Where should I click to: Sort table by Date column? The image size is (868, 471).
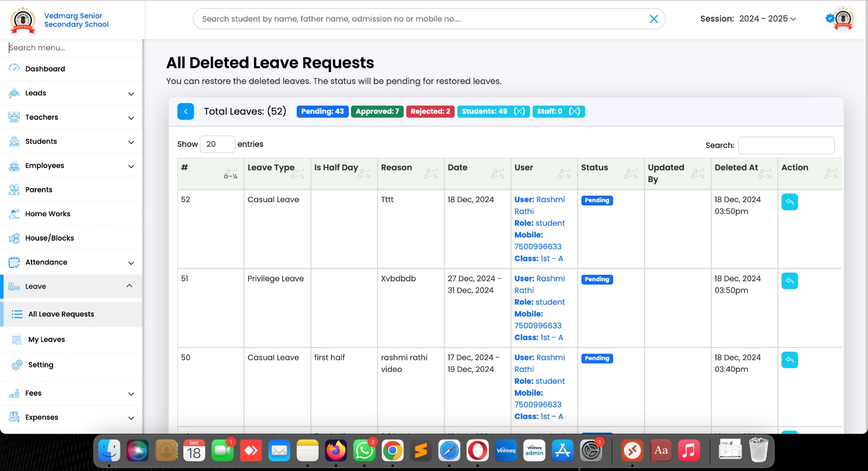(477, 173)
